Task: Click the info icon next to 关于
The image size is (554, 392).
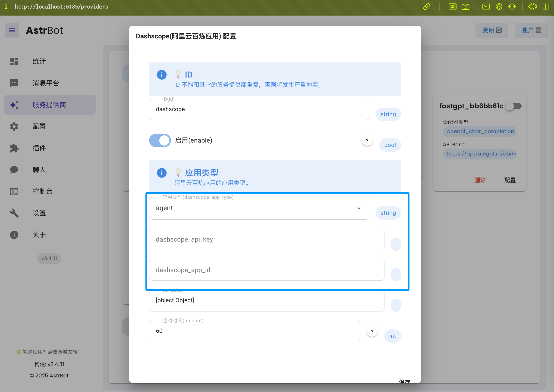Action: coord(14,235)
